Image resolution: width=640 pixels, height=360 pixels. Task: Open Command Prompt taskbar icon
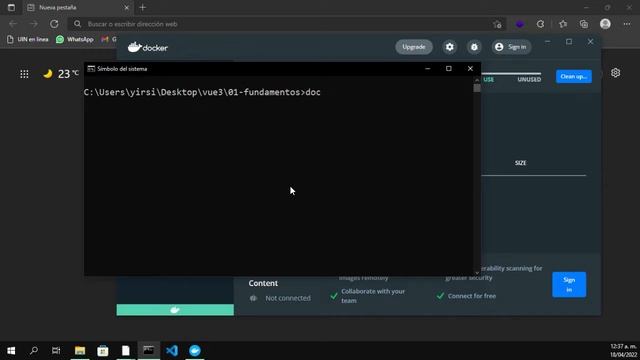[149, 351]
